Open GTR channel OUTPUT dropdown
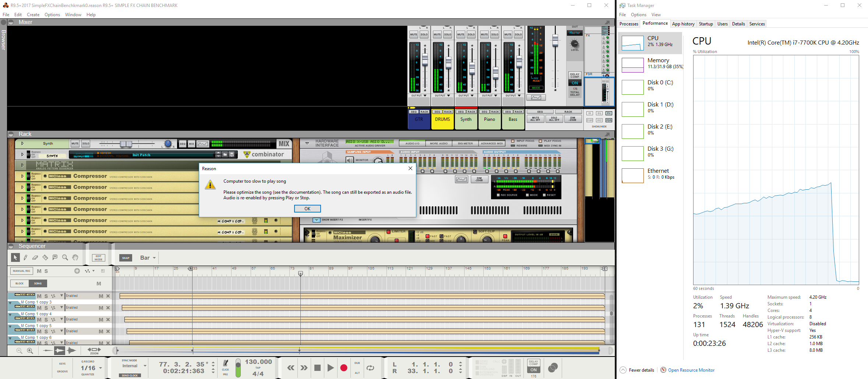This screenshot has height=379, width=868. point(419,96)
